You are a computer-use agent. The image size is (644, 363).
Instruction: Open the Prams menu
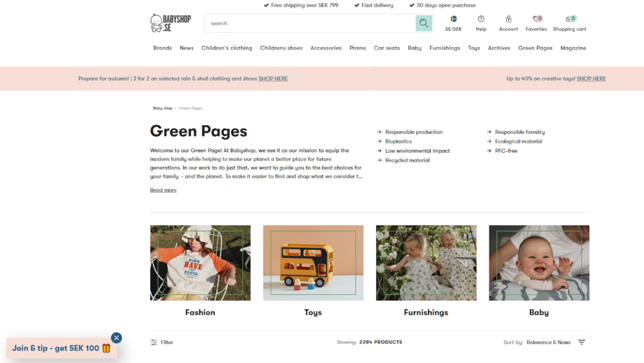click(357, 48)
